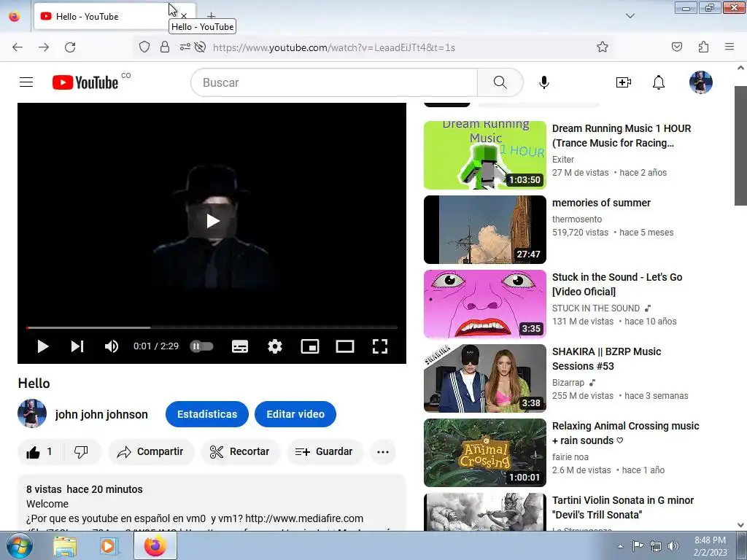Go back in browser history
Image resolution: width=747 pixels, height=560 pixels.
[18, 47]
